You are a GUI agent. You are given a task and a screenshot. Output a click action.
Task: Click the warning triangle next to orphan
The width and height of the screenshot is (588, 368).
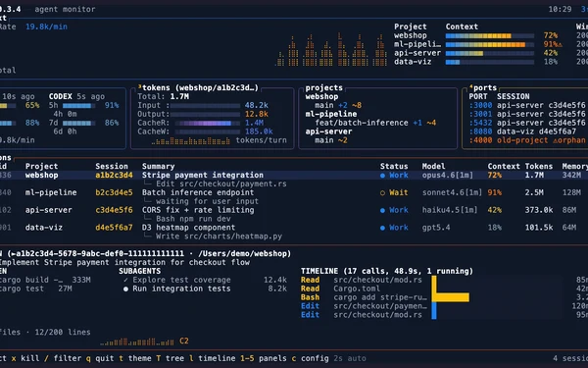(555, 140)
